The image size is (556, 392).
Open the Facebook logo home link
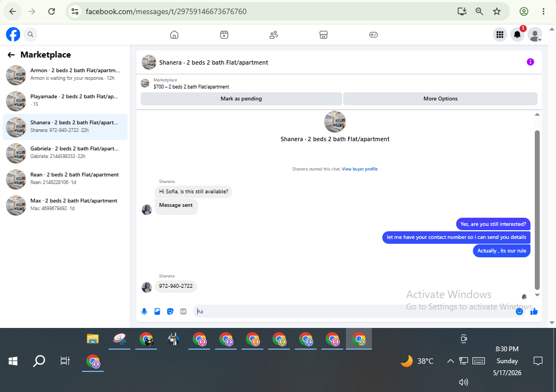[x=13, y=34]
